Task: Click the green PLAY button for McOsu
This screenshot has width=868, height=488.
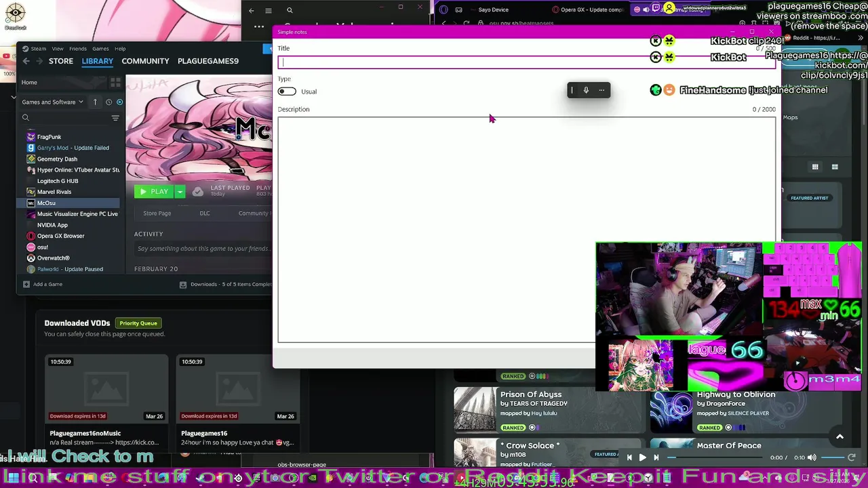Action: (x=154, y=192)
